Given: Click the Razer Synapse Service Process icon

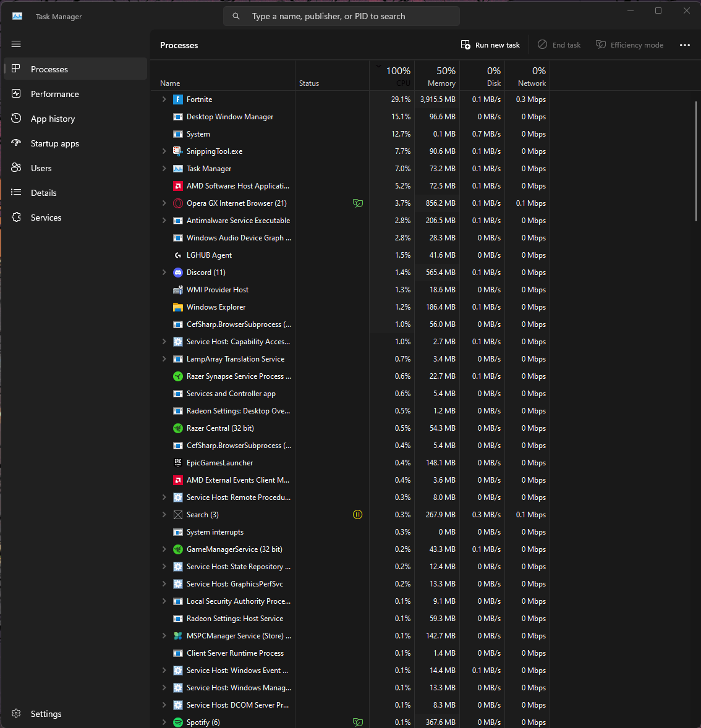Looking at the screenshot, I should (178, 376).
